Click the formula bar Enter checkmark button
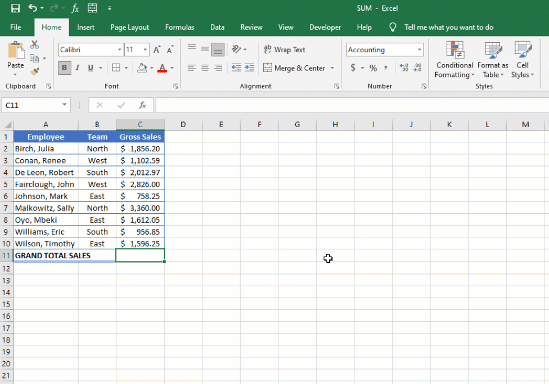This screenshot has width=549, height=384. click(x=121, y=105)
